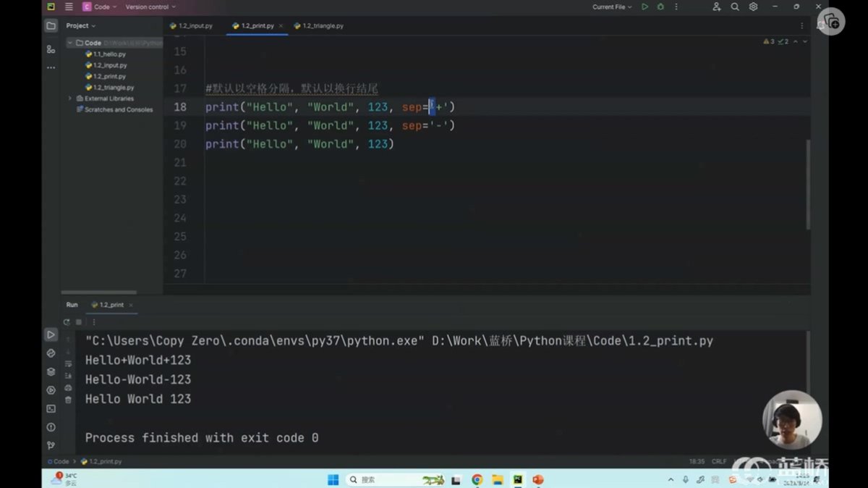The height and width of the screenshot is (488, 868).
Task: Collapse the Code root folder
Action: (71, 43)
